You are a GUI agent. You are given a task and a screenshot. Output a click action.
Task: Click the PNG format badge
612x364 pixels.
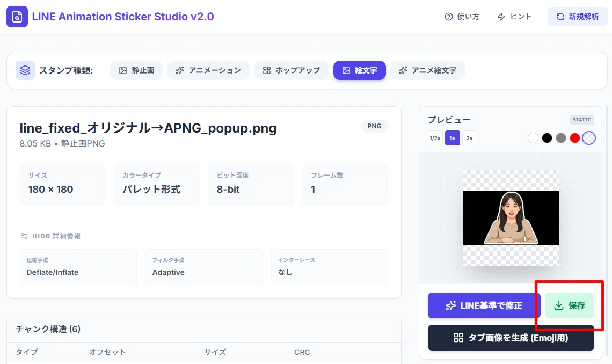click(374, 126)
